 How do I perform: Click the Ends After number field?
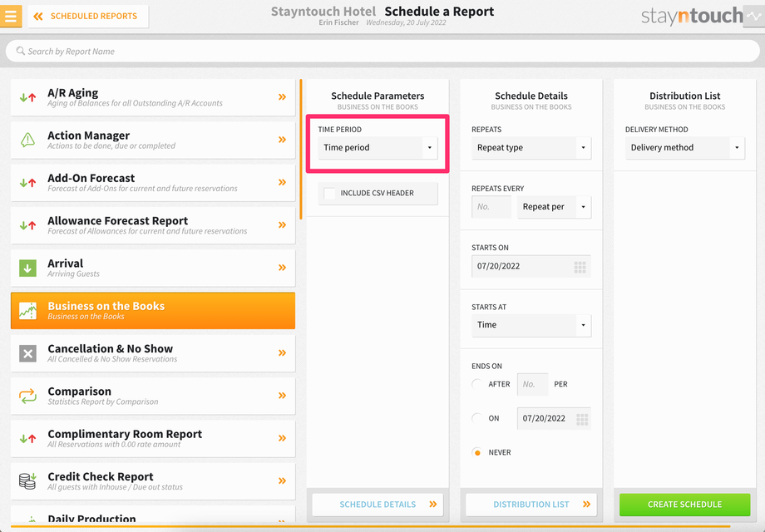click(x=532, y=384)
